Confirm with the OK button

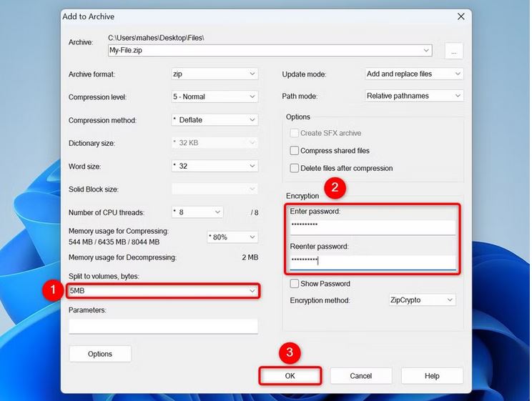coord(290,376)
